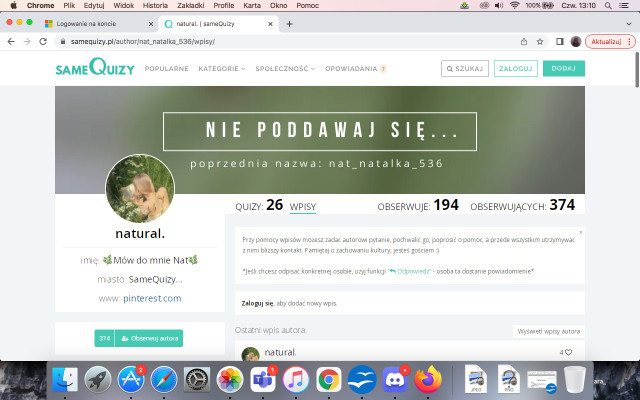This screenshot has height=400, width=640.
Task: Open Photos app from the dock
Action: click(x=229, y=379)
